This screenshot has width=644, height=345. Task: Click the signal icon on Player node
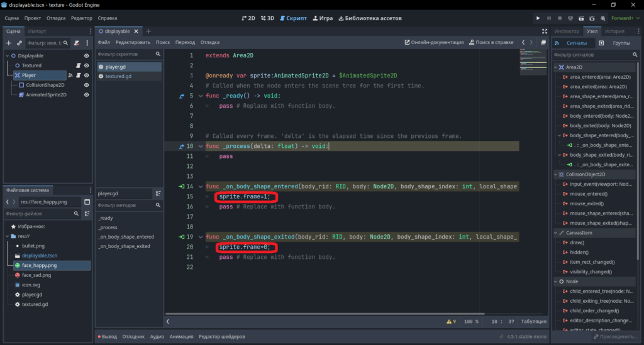tap(70, 76)
